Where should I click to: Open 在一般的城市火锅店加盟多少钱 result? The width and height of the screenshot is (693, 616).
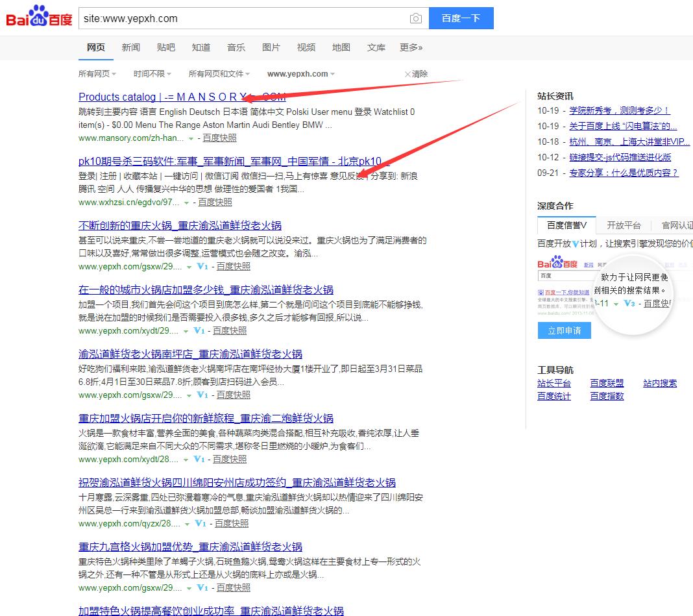pos(206,290)
